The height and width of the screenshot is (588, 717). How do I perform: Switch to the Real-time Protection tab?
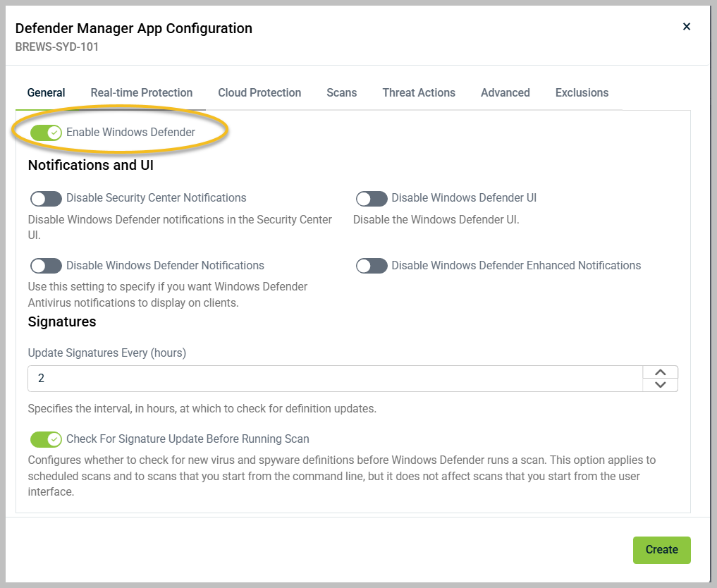[141, 92]
